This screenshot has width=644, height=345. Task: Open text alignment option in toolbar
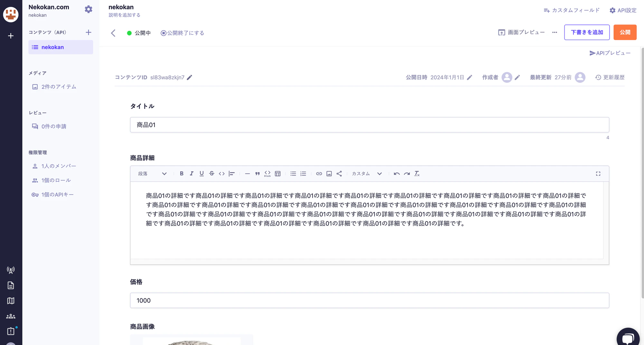coord(232,174)
